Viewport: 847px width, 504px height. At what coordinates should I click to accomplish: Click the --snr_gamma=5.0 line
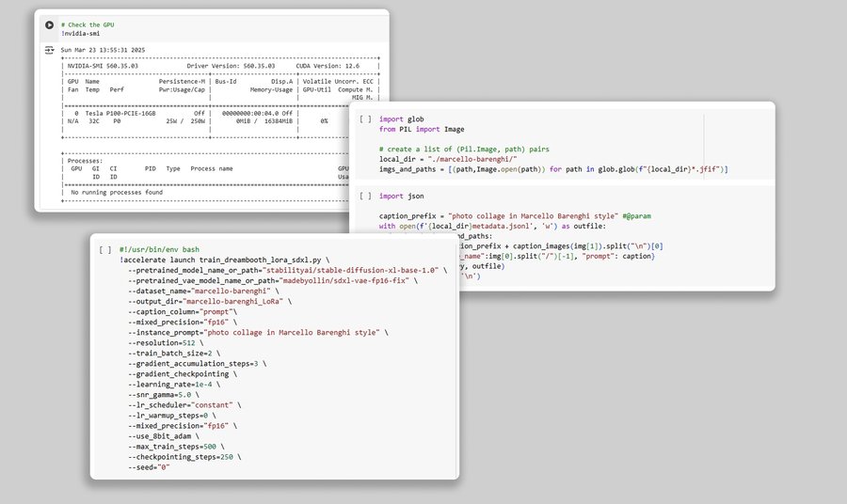(164, 395)
